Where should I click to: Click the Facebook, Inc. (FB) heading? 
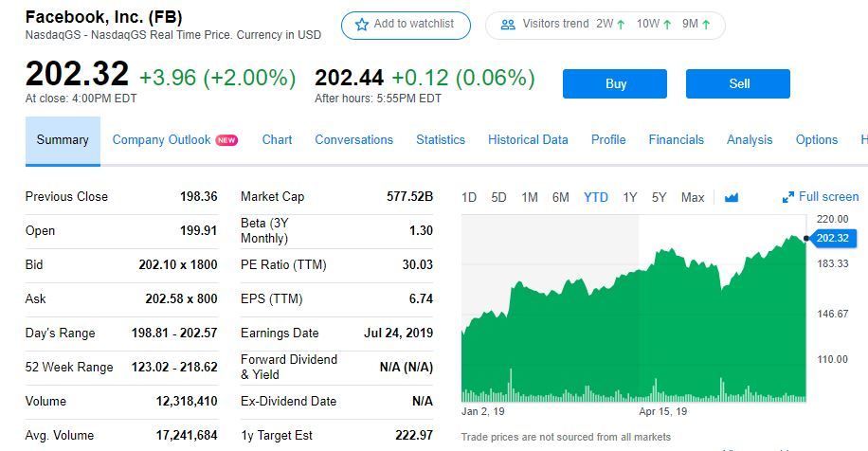[x=103, y=17]
